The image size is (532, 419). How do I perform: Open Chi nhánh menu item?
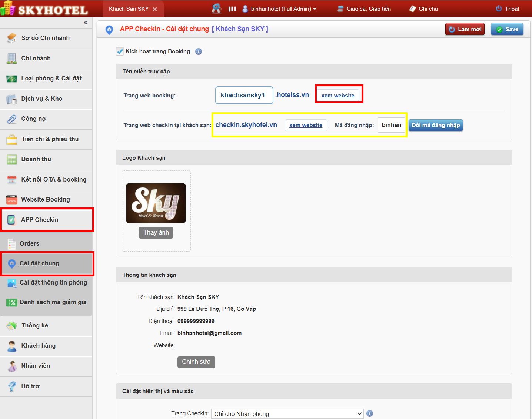pos(46,59)
